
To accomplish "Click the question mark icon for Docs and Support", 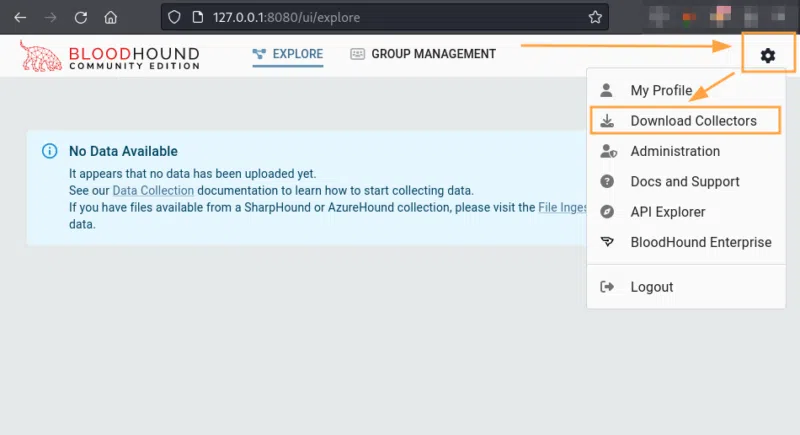I will 607,182.
